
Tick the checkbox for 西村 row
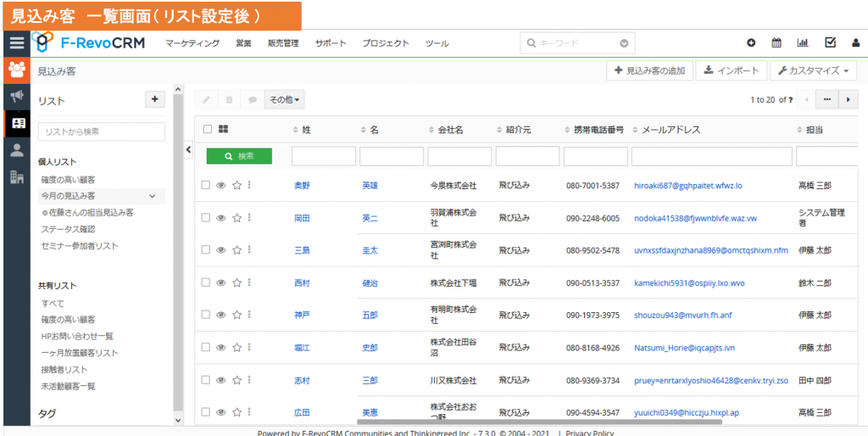point(205,282)
